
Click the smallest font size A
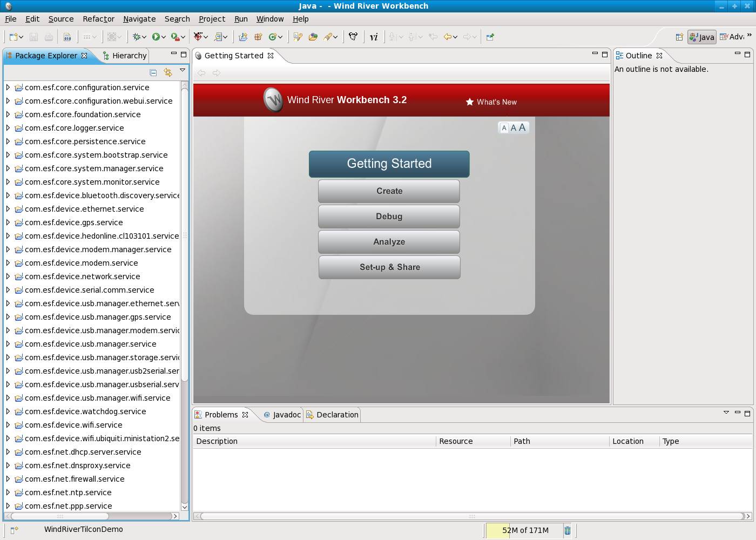coord(504,128)
